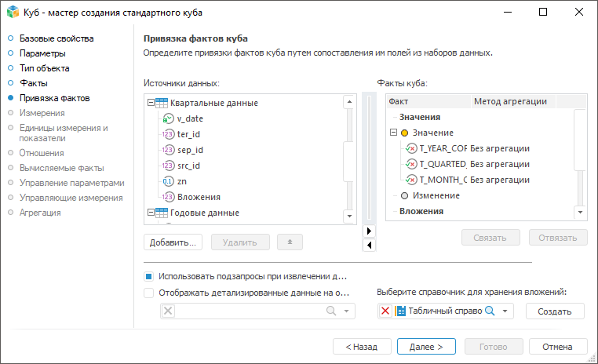Collapse the Квартальные данные tree node
This screenshot has height=364, width=598.
[151, 103]
